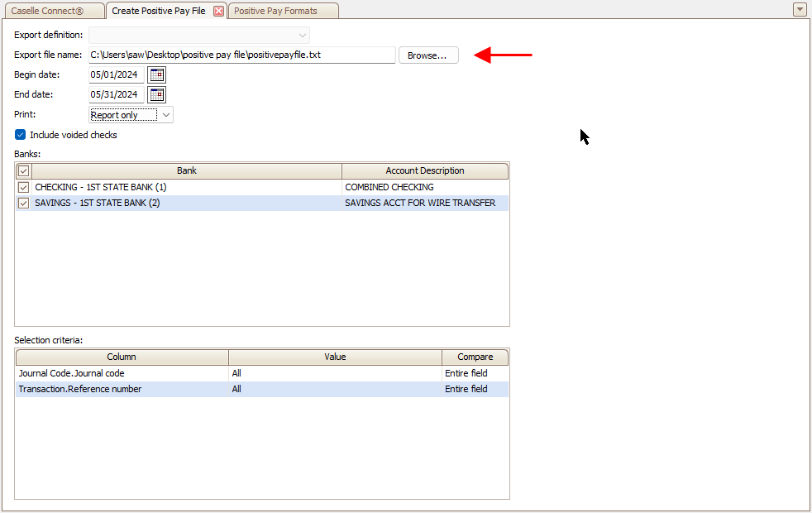Viewport: 812px width, 513px height.
Task: Open the tab list dropdown arrow
Action: coord(800,9)
